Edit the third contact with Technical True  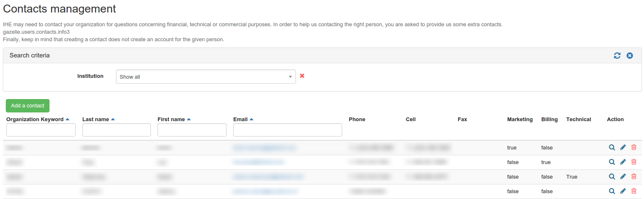[623, 177]
